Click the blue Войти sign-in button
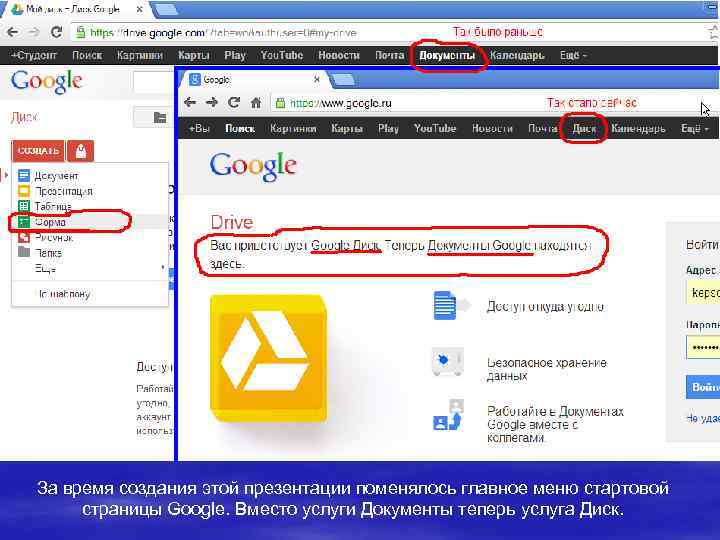Viewport: 720px width, 540px height. [x=703, y=387]
